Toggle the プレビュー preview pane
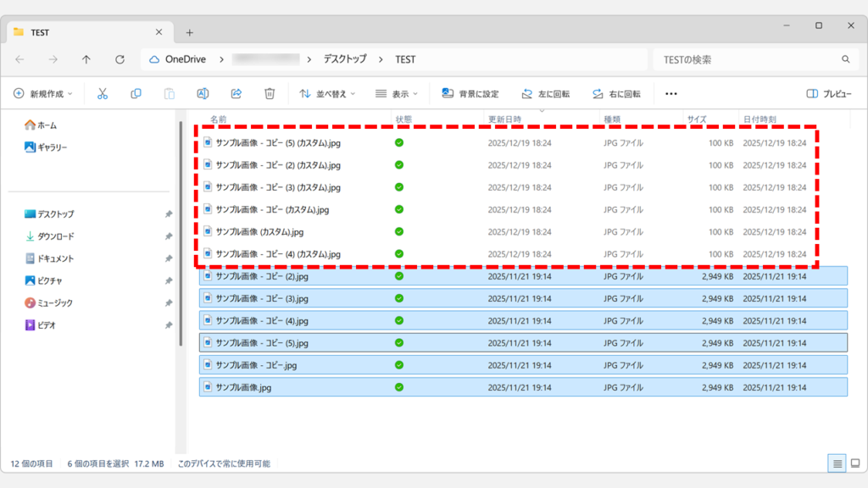Image resolution: width=868 pixels, height=488 pixels. [828, 93]
